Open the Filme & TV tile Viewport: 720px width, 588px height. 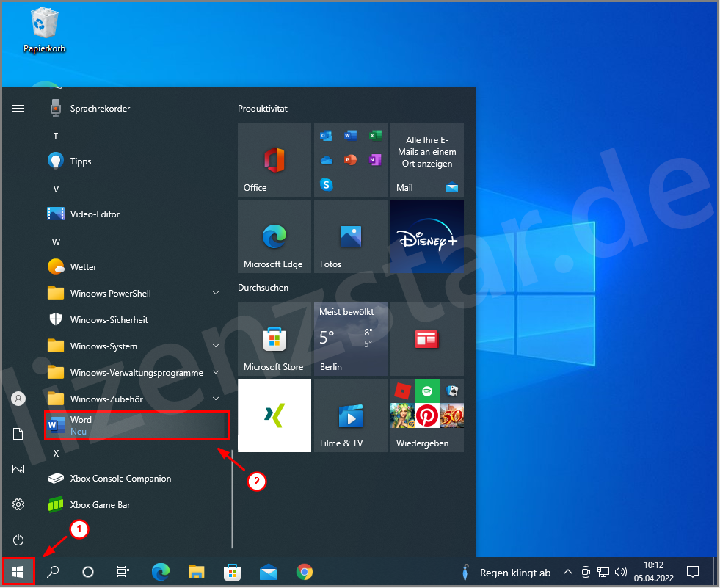tap(351, 415)
